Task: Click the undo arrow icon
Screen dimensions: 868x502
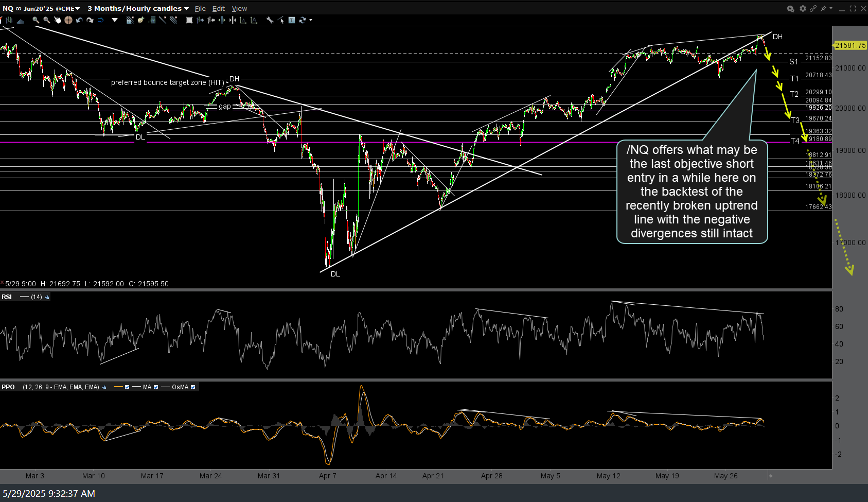Action: [x=79, y=20]
